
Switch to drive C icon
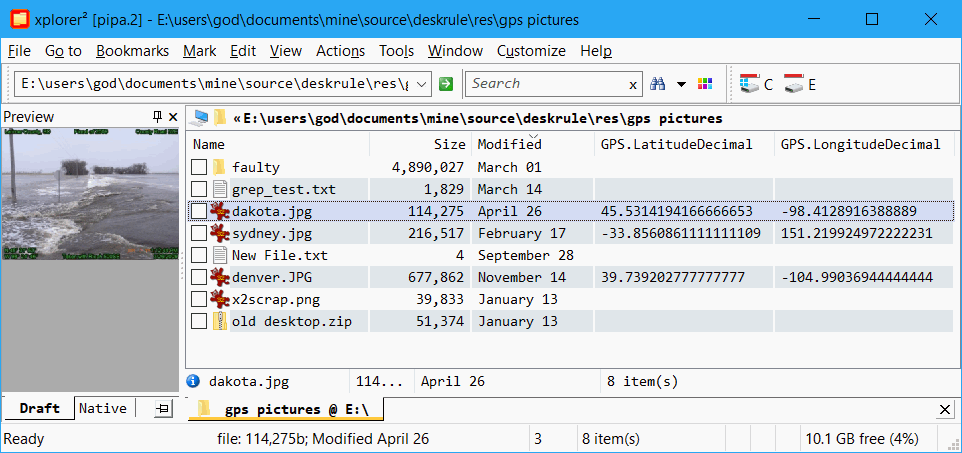point(756,85)
